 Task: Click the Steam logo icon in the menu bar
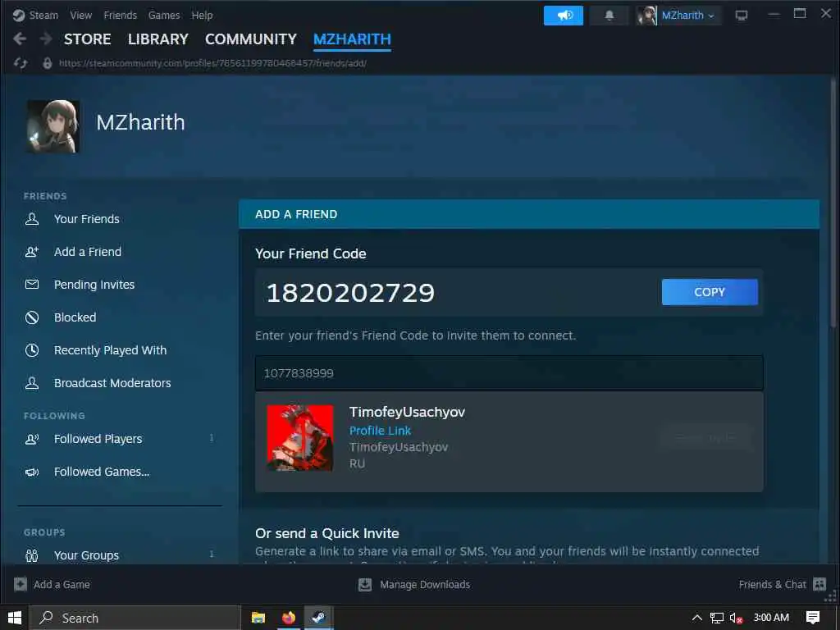point(19,15)
